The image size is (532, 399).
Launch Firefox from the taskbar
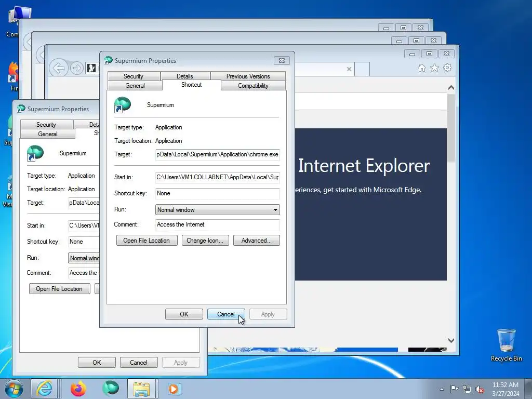point(78,389)
